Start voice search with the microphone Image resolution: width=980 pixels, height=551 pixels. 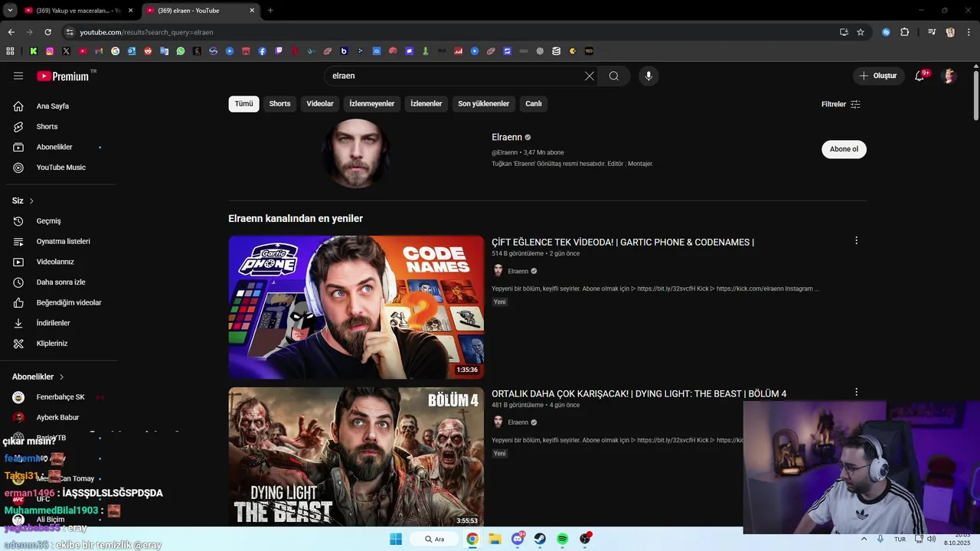tap(648, 76)
